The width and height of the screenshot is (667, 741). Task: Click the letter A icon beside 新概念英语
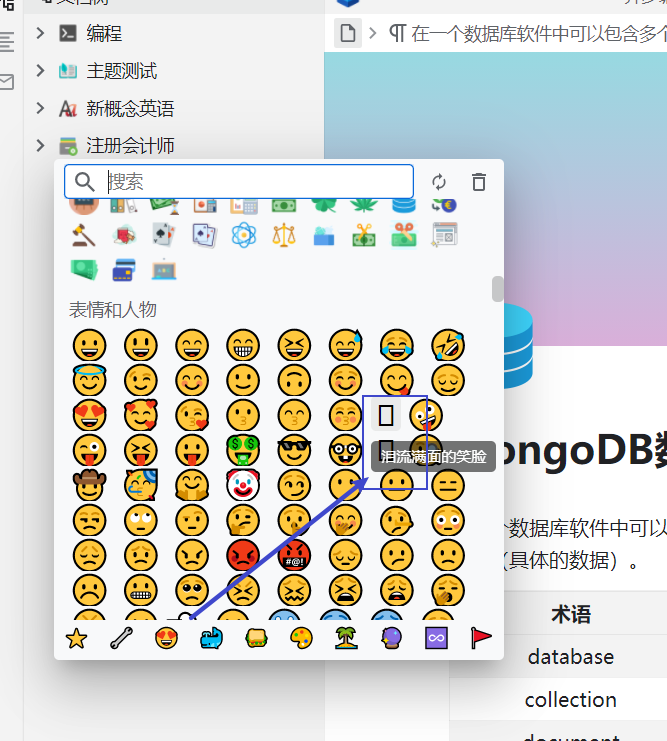(x=68, y=108)
